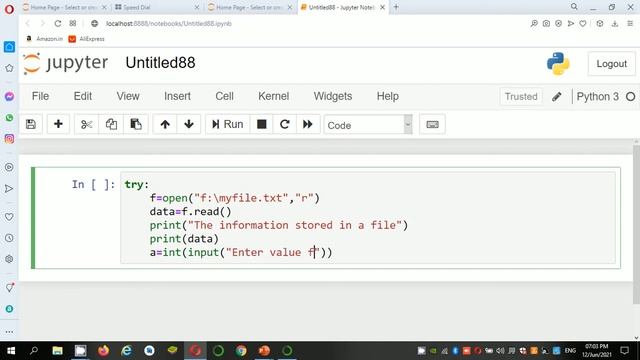Insert a cell below with the plus icon
This screenshot has width=640, height=360.
point(58,124)
